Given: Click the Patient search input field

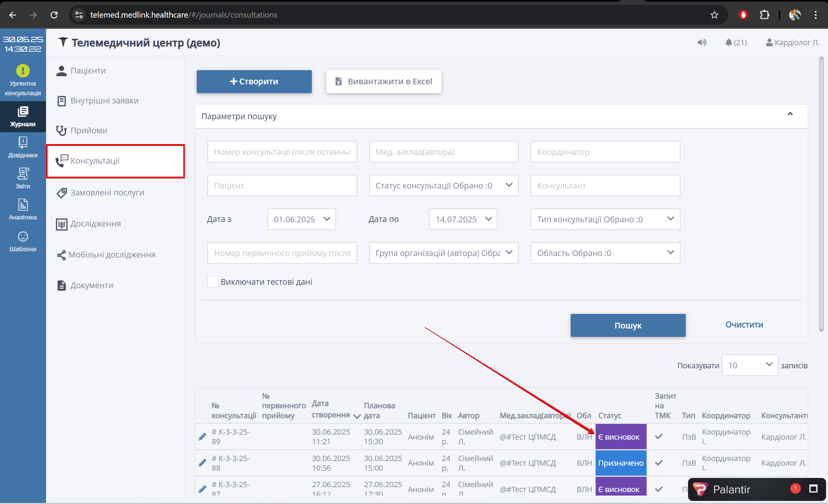Looking at the screenshot, I should (282, 186).
